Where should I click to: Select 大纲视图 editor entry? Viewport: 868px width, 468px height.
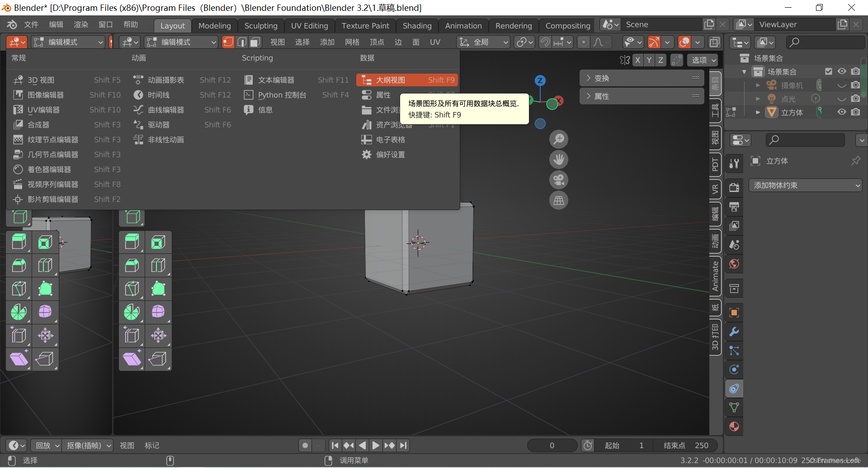pos(407,80)
